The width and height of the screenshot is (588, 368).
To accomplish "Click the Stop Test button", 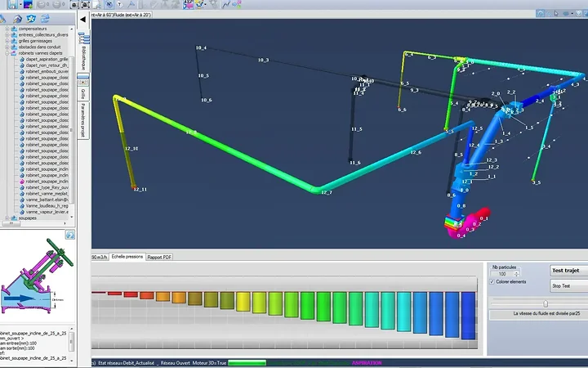I will pyautogui.click(x=569, y=285).
